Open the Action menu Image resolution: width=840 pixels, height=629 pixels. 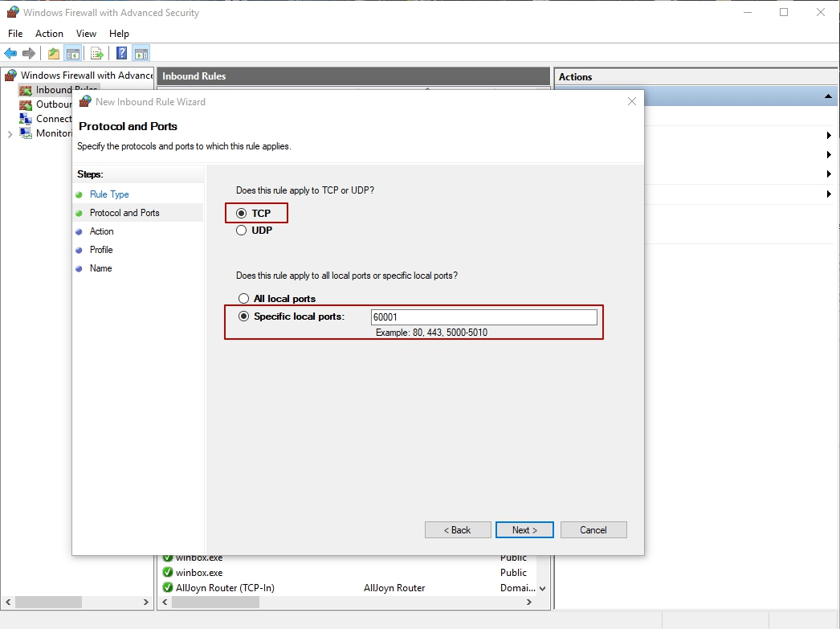(x=49, y=33)
